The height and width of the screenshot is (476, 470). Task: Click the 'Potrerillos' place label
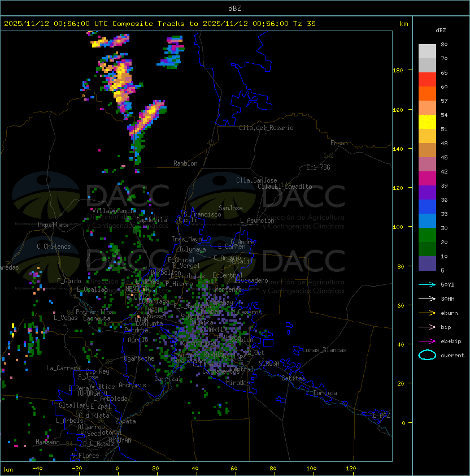(94, 312)
